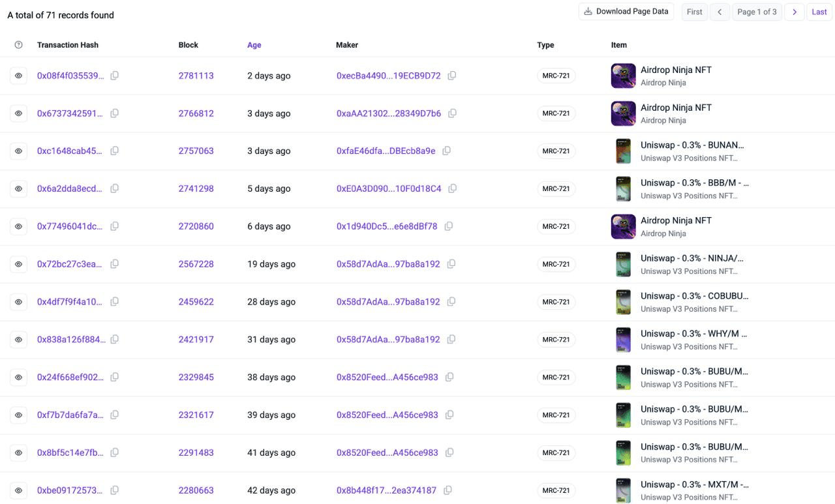Copy transaction hash 0x08f4f035539
Image resolution: width=835 pixels, height=504 pixels.
(115, 76)
